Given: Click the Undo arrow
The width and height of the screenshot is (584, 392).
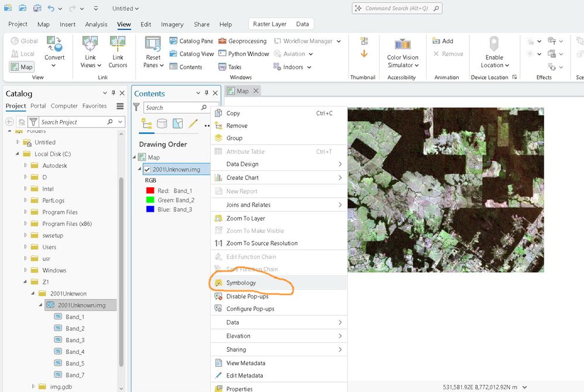Looking at the screenshot, I should (x=51, y=8).
